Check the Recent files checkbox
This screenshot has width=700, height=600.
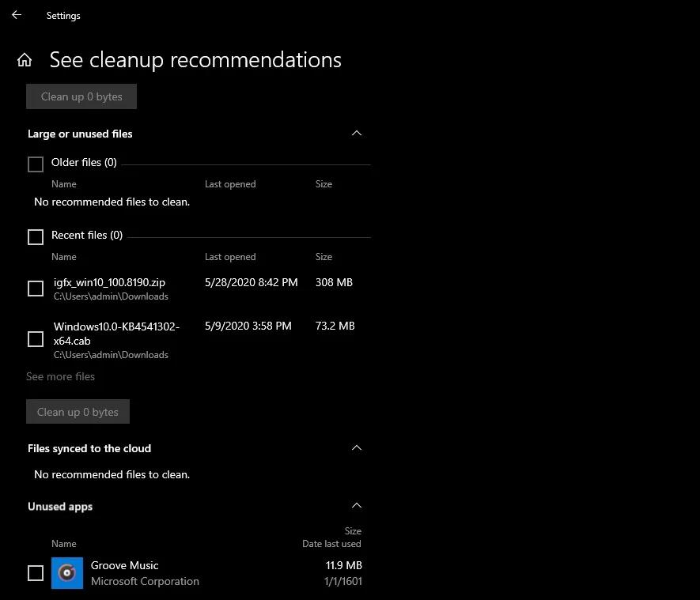tap(35, 236)
